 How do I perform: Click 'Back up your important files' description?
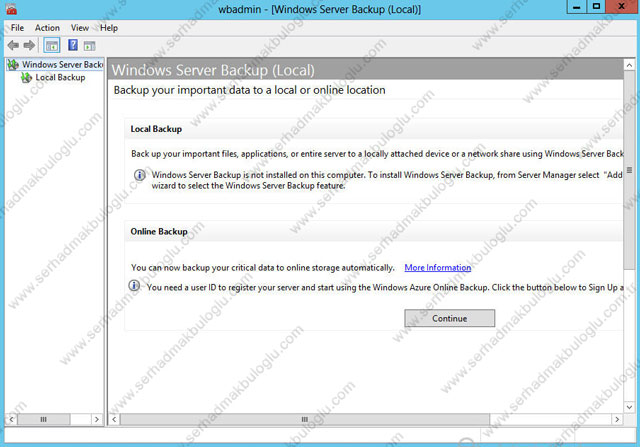[x=377, y=154]
